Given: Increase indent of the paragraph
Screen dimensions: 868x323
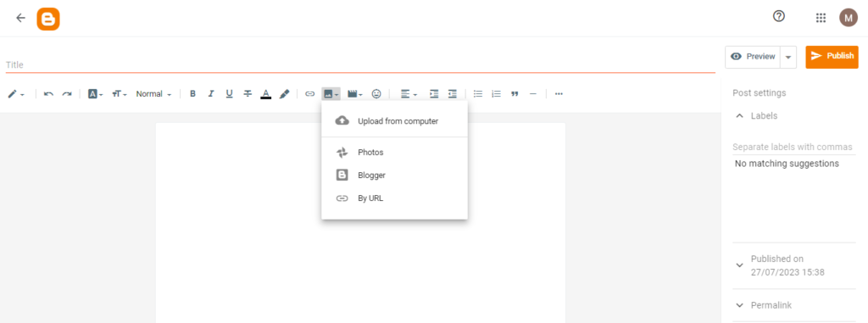Looking at the screenshot, I should 434,94.
